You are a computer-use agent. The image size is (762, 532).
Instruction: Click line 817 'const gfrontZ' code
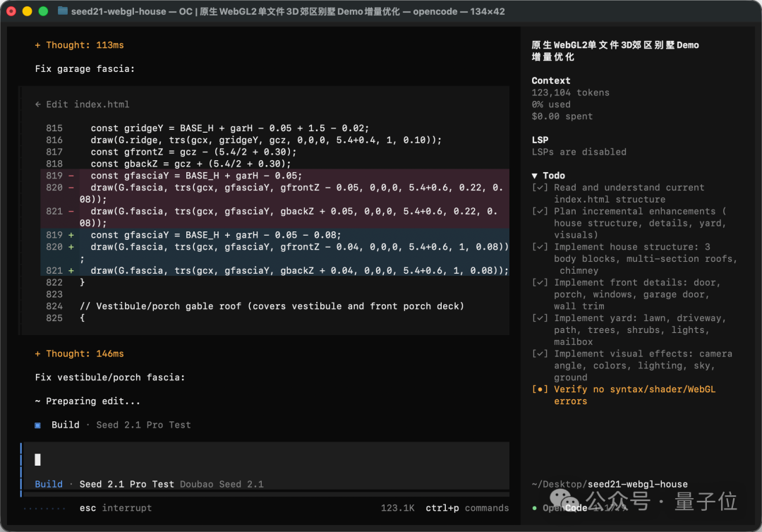pyautogui.click(x=193, y=152)
